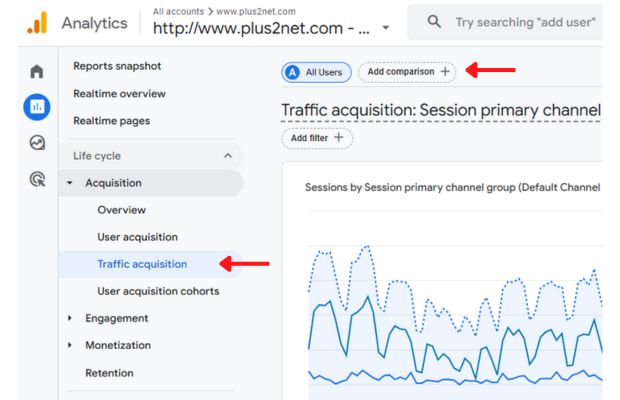The height and width of the screenshot is (400, 620).
Task: Select the Reports bar chart icon
Action: pos(37,106)
